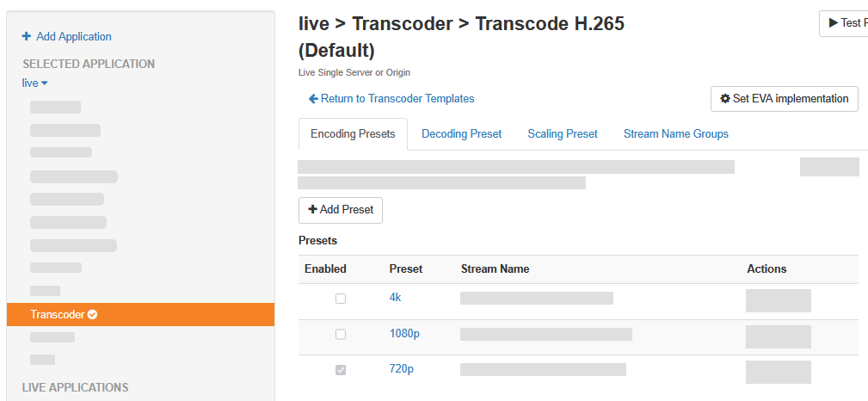Image resolution: width=868 pixels, height=401 pixels.
Task: Click the back arrow to Transcoder Templates
Action: point(313,99)
